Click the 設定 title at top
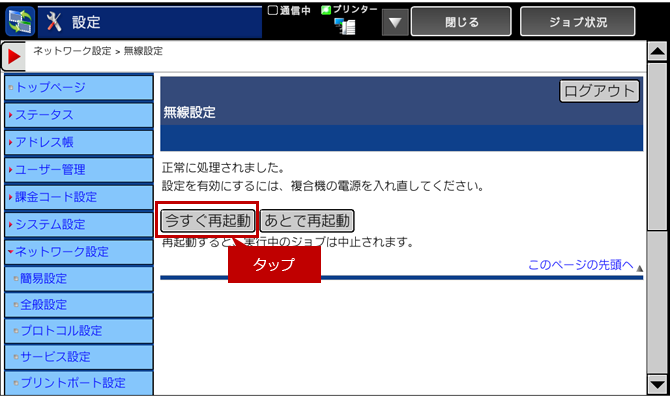The image size is (670, 396). [x=86, y=22]
